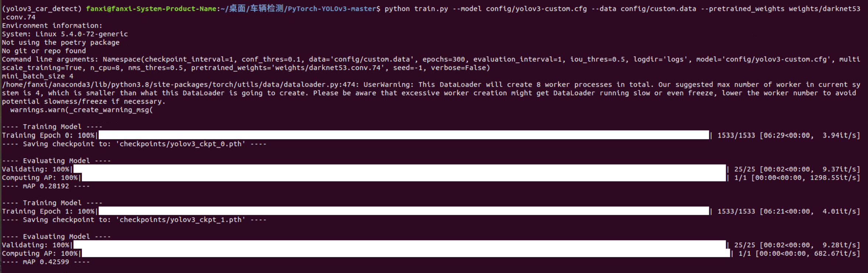This screenshot has height=273, width=868.
Task: Click the mAP 0.42599 result line
Action: coord(46,262)
